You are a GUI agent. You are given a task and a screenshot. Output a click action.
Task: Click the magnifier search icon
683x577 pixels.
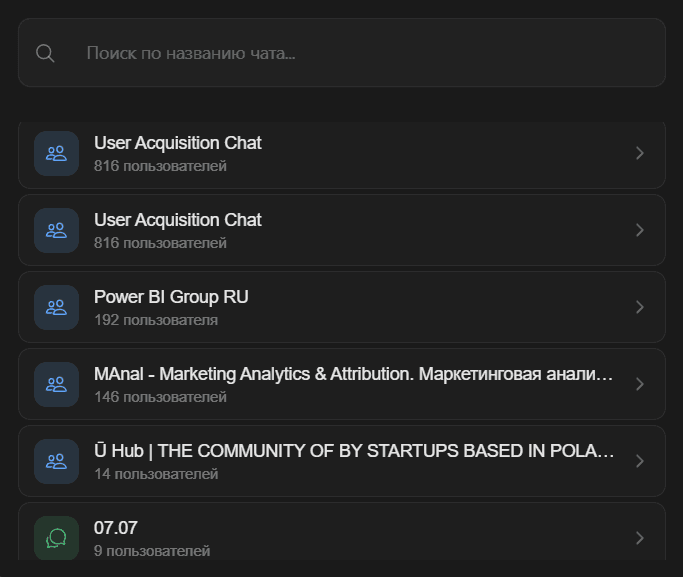45,53
